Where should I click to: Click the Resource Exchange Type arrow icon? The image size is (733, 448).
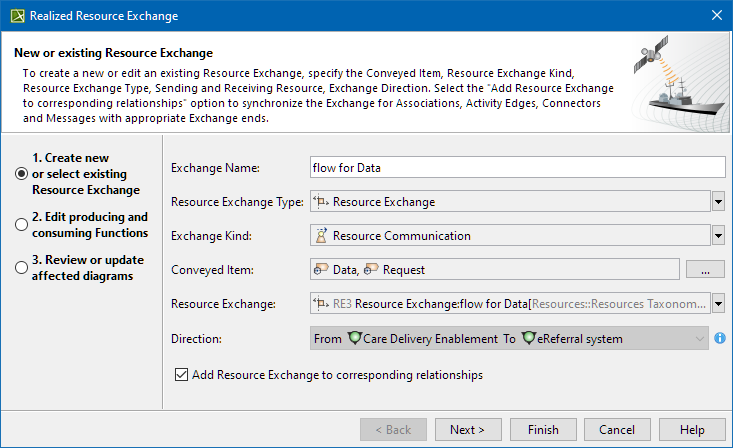tap(321, 202)
